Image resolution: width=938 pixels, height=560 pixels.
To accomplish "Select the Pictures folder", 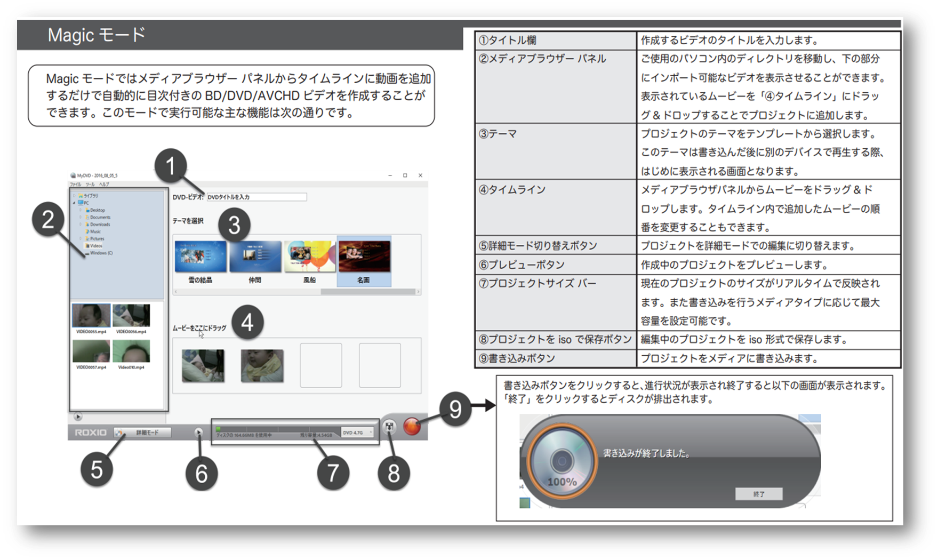I will pos(94,239).
